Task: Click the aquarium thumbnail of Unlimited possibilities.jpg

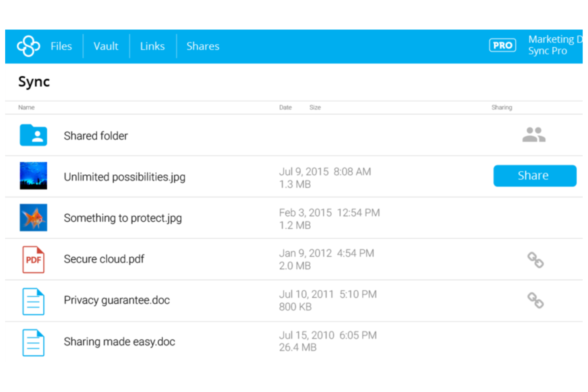Action: 33,176
